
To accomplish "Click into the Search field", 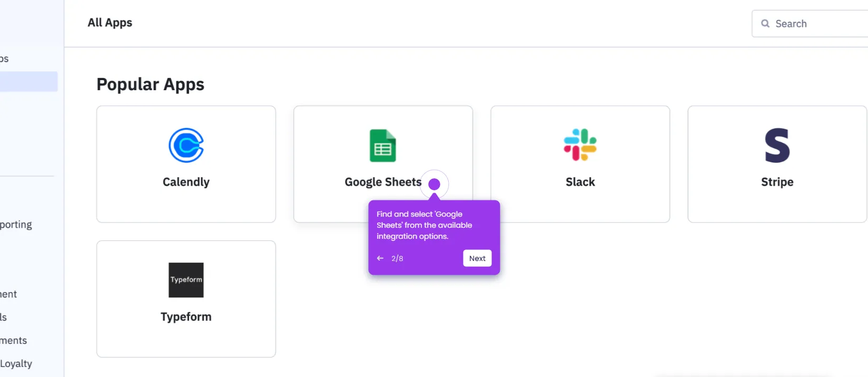I will coord(811,24).
